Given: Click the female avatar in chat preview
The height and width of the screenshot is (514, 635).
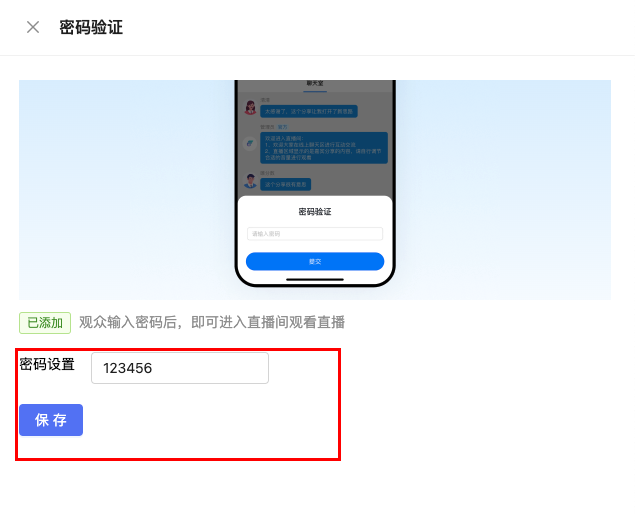Looking at the screenshot, I should 250,108.
